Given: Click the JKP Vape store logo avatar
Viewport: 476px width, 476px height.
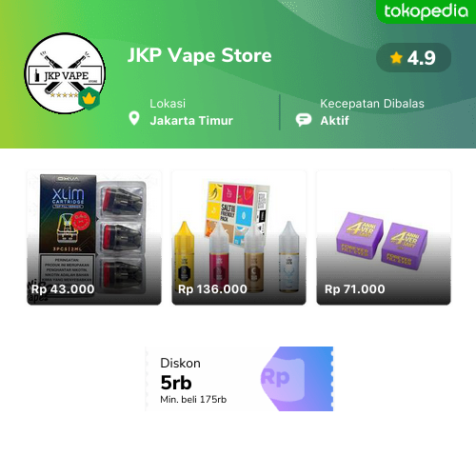Looking at the screenshot, I should [x=65, y=73].
